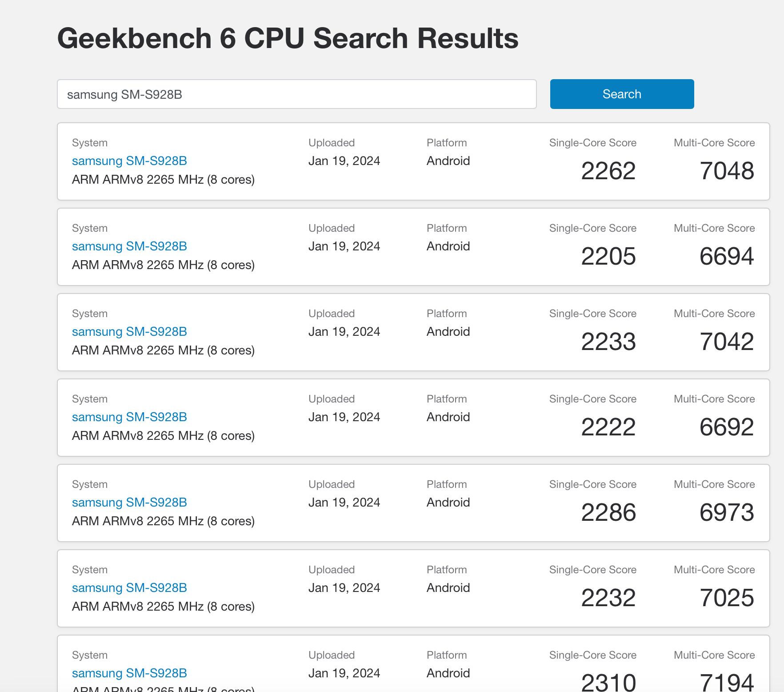Image resolution: width=784 pixels, height=692 pixels.
Task: Click the multi-core score 6973
Action: pyautogui.click(x=727, y=512)
